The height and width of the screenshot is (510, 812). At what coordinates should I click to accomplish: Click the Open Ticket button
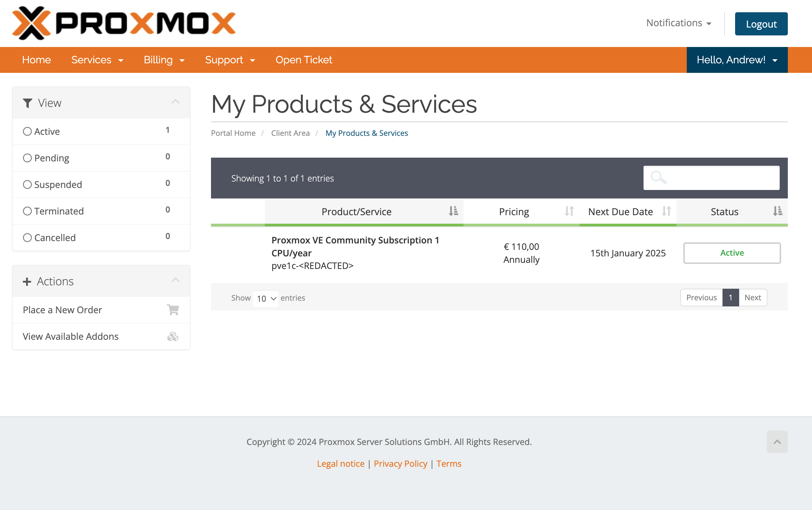click(304, 59)
